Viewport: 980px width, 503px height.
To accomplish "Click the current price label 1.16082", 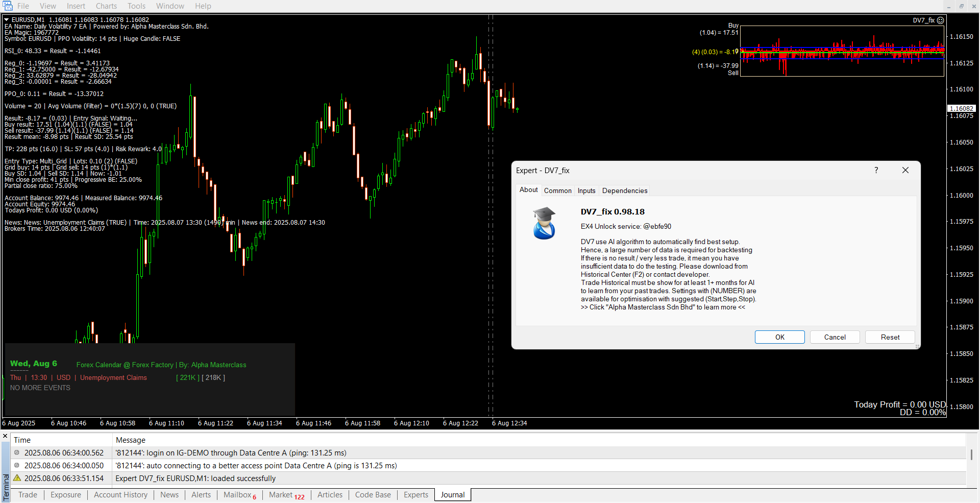I will coord(962,108).
